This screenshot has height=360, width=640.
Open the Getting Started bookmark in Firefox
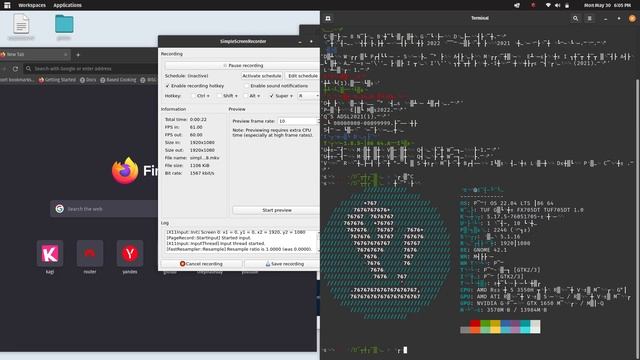pyautogui.click(x=58, y=80)
